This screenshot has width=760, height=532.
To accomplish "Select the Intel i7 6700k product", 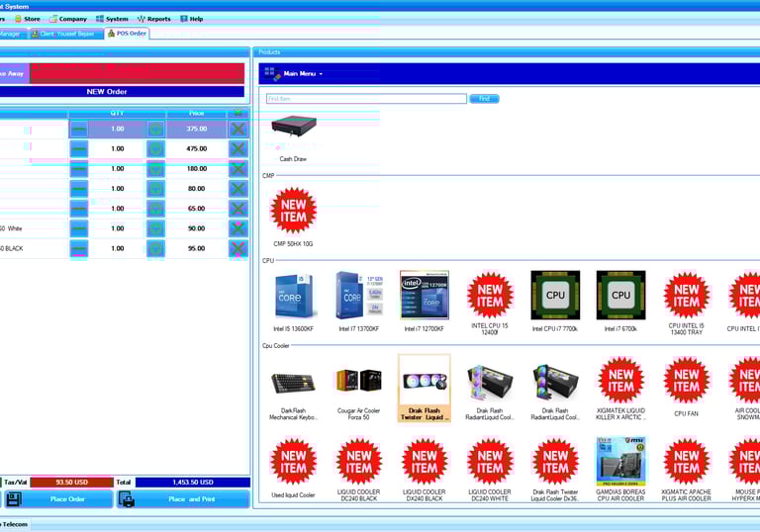I will tap(620, 301).
